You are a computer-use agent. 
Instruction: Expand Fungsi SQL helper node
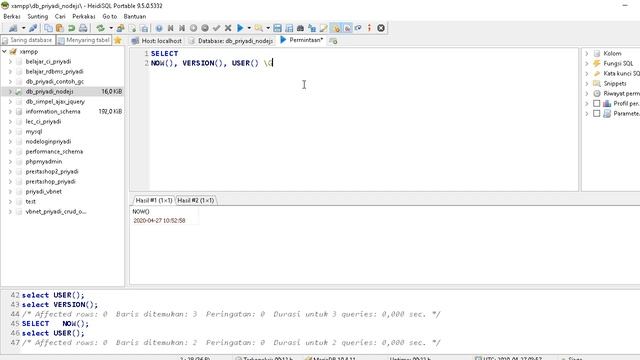pos(587,64)
